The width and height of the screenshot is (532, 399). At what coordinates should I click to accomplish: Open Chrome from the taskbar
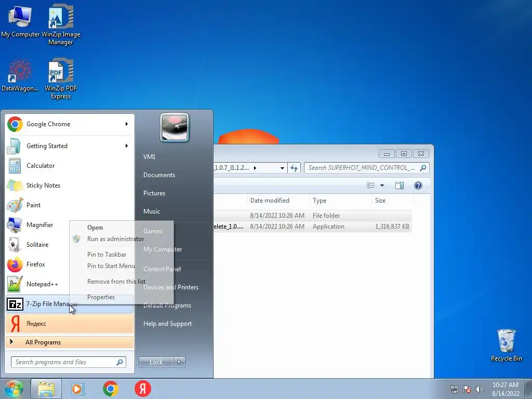coord(110,389)
